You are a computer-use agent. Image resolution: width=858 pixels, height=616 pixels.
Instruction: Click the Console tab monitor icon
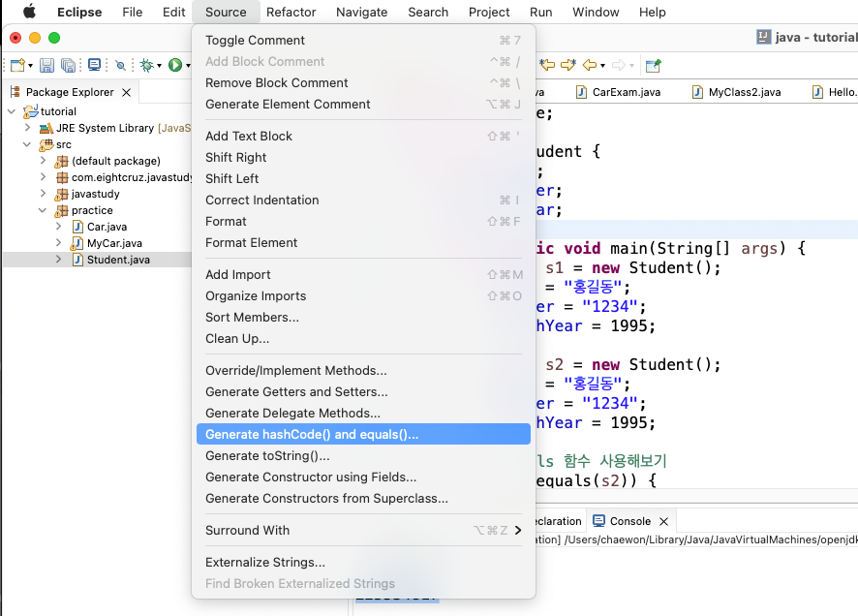[x=599, y=521]
